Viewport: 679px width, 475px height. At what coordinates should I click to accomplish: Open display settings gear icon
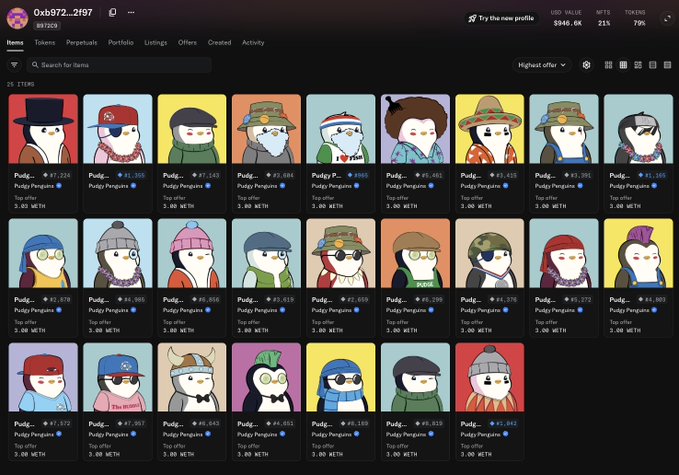point(586,65)
